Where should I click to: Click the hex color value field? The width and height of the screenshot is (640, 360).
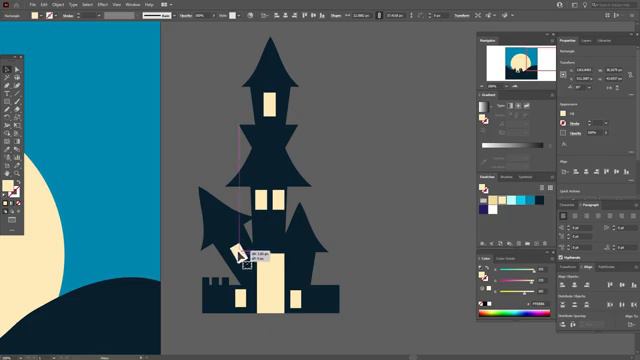click(539, 304)
